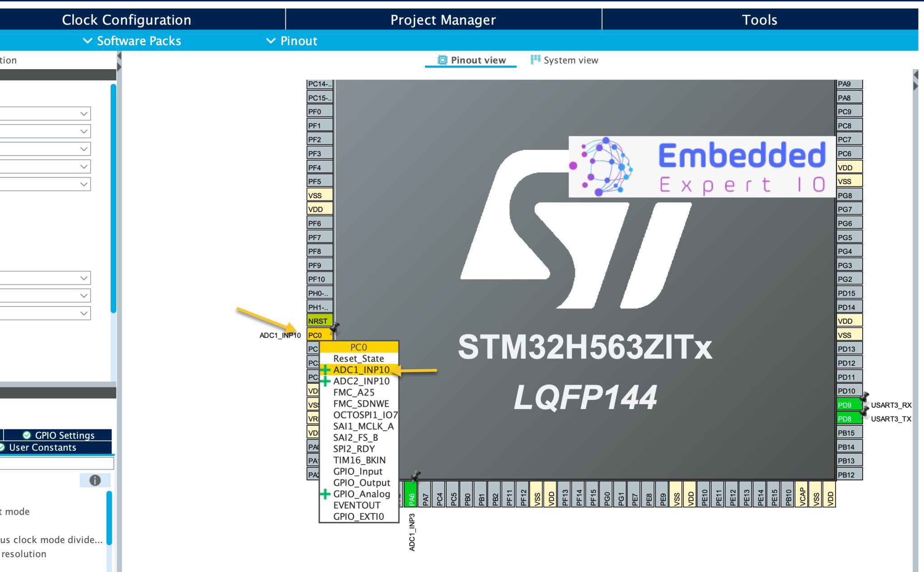Click the green plus beside ADC1_INP10
This screenshot has width=924, height=572.
click(325, 369)
